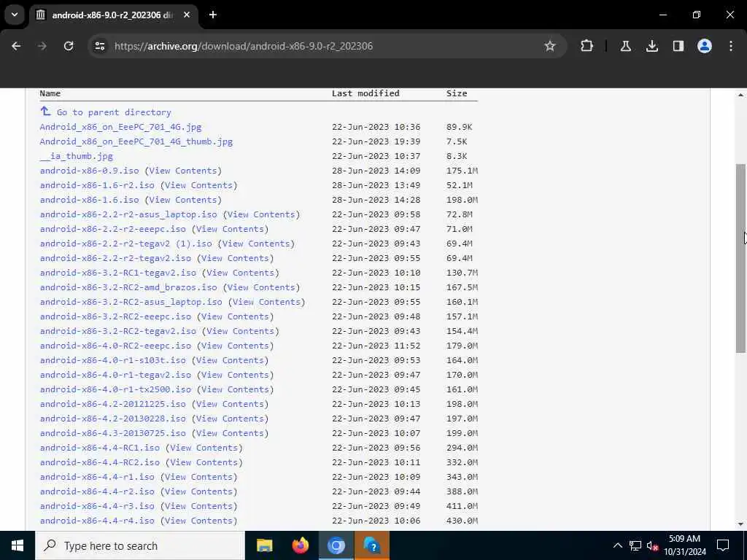View Contents of android-x86-4.4-r2.iso
This screenshot has height=560, width=747.
click(198, 491)
